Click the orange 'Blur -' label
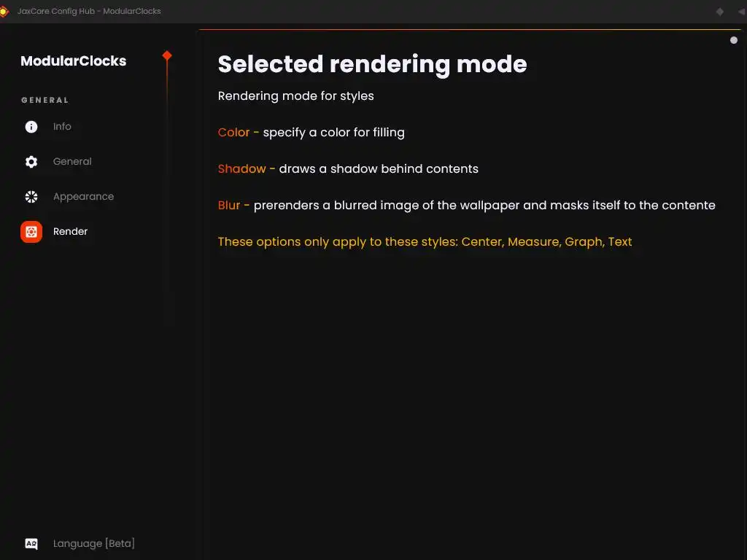Image resolution: width=747 pixels, height=560 pixels. [x=233, y=205]
